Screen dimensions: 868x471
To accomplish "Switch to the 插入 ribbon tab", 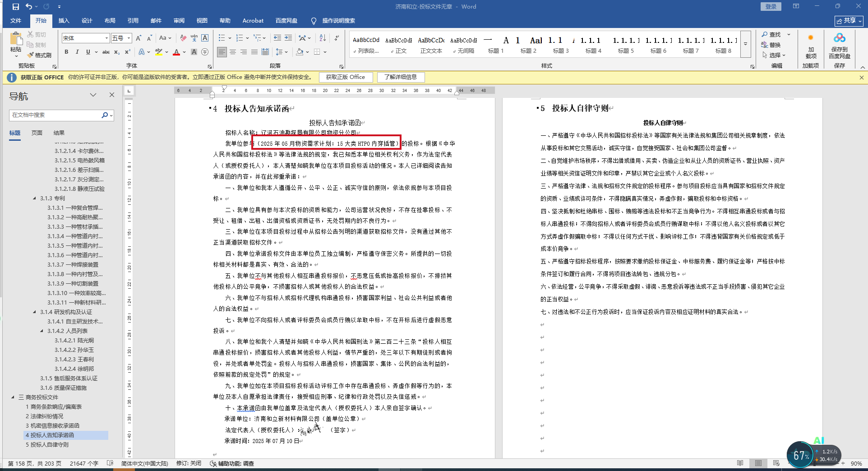I will coord(64,21).
